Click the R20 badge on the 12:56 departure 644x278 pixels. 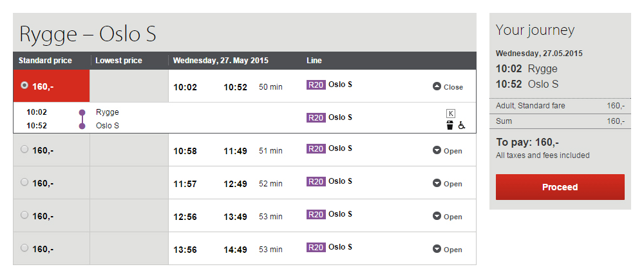pos(316,215)
